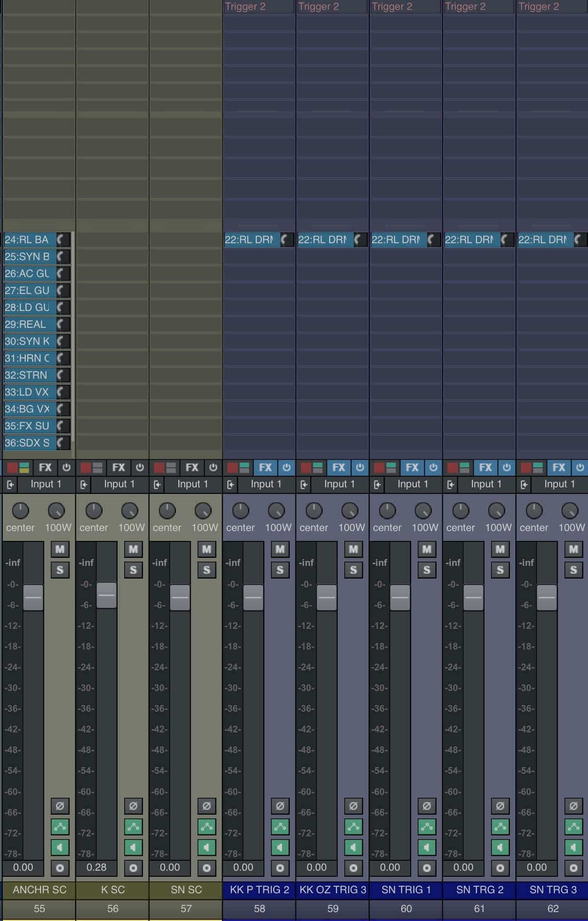Arm record circle on K SC strip
The image size is (588, 921).
pyautogui.click(x=133, y=868)
